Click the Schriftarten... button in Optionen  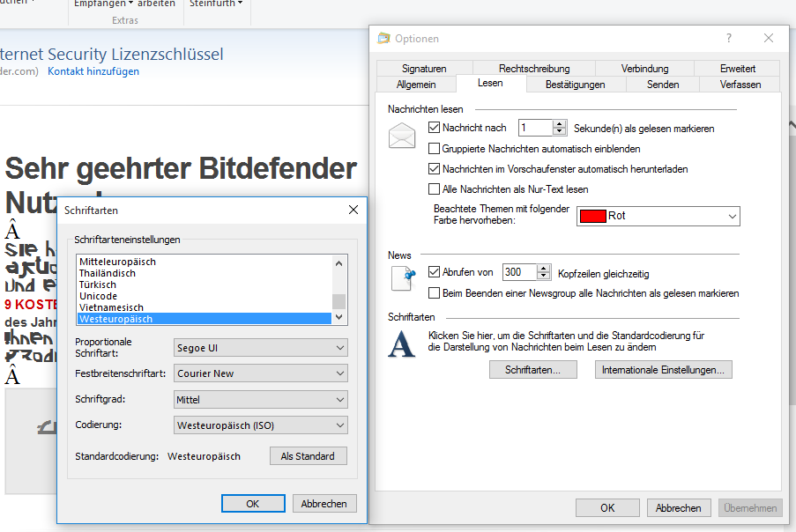coord(533,370)
